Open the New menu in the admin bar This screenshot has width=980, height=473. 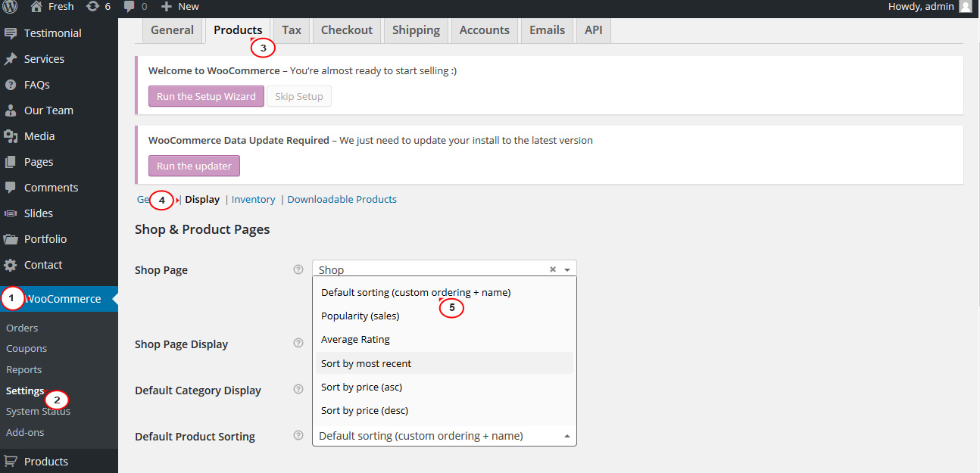coord(179,6)
